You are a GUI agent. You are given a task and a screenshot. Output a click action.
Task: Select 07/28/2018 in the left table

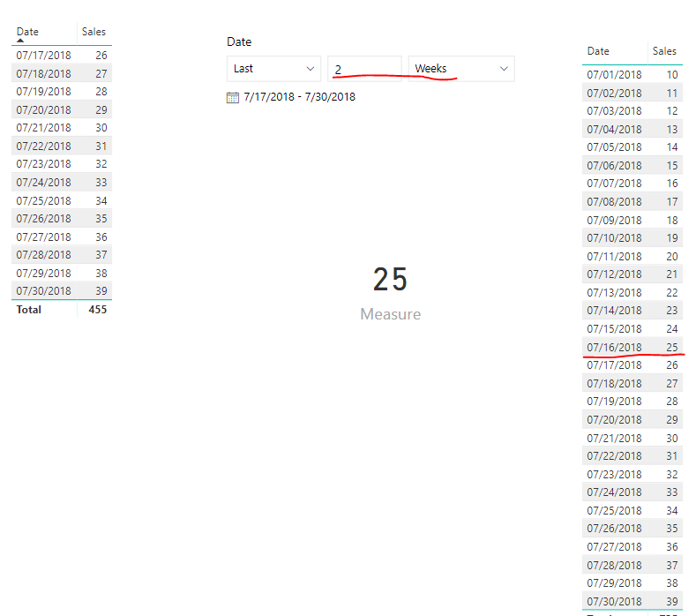pyautogui.click(x=43, y=255)
